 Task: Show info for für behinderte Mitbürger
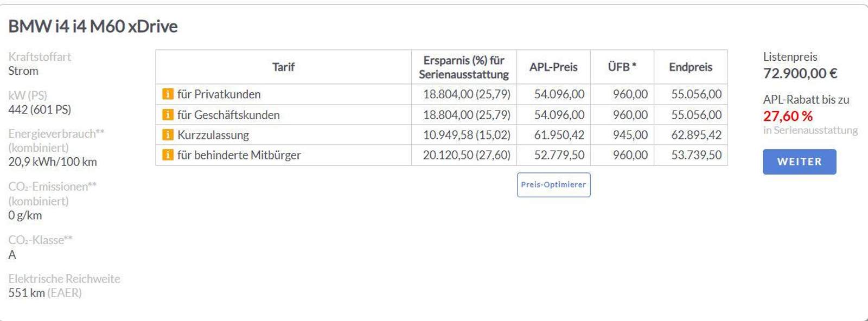pyautogui.click(x=168, y=155)
